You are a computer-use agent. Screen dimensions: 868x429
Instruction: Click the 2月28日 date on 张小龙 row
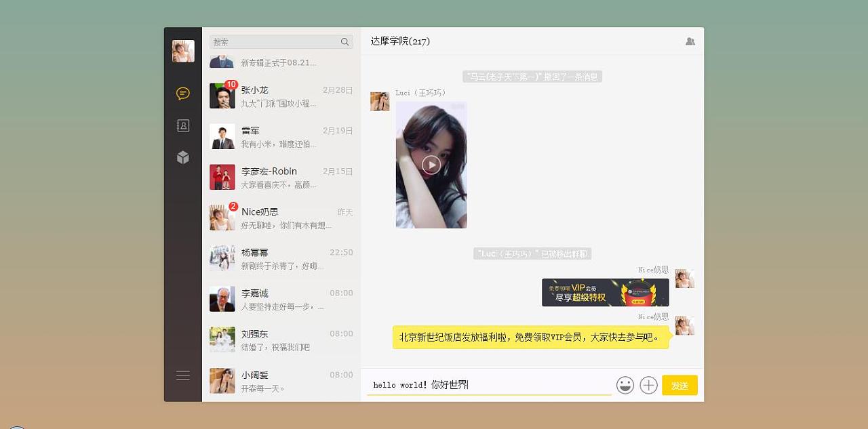pyautogui.click(x=338, y=90)
